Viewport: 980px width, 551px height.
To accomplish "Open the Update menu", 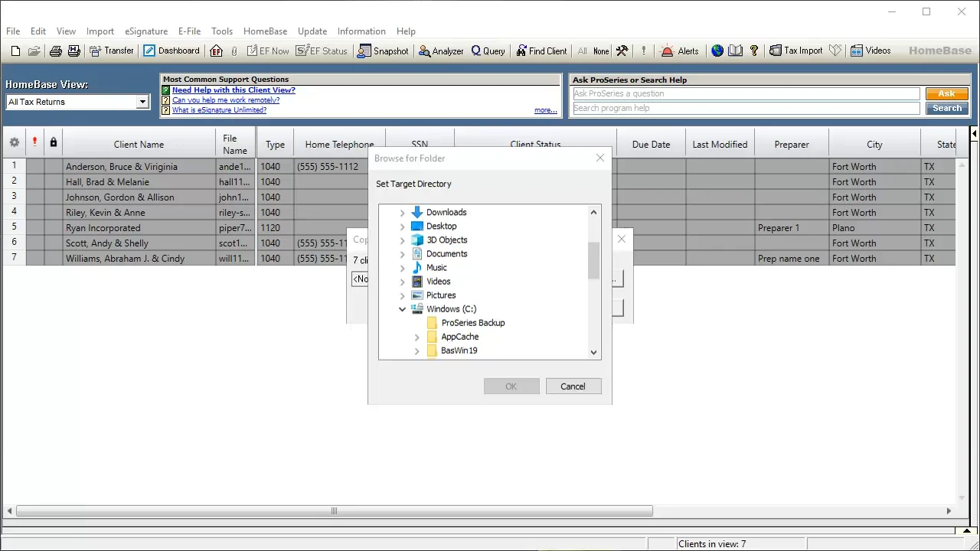I will [x=312, y=31].
